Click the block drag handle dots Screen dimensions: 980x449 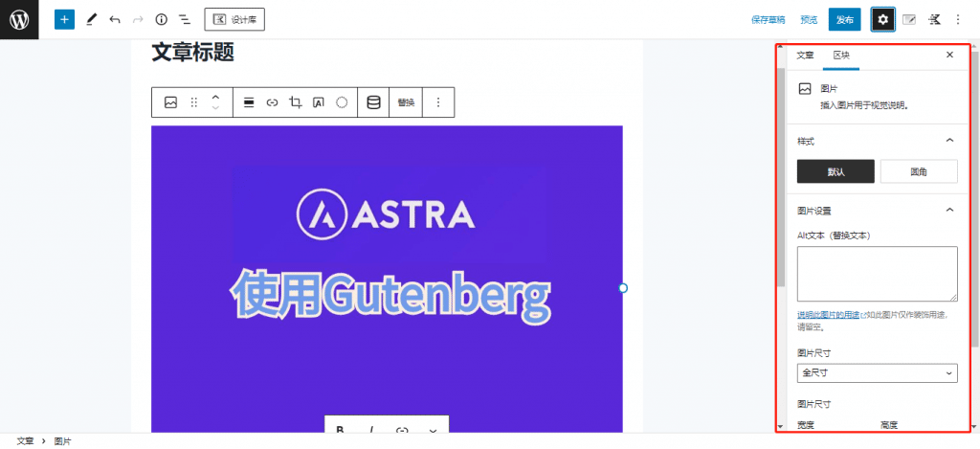click(193, 102)
